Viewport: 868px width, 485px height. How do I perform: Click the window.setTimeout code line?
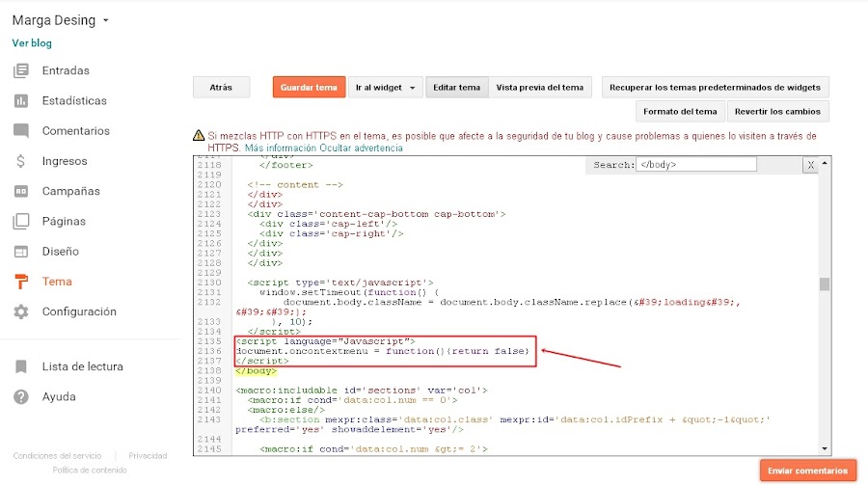[x=349, y=292]
